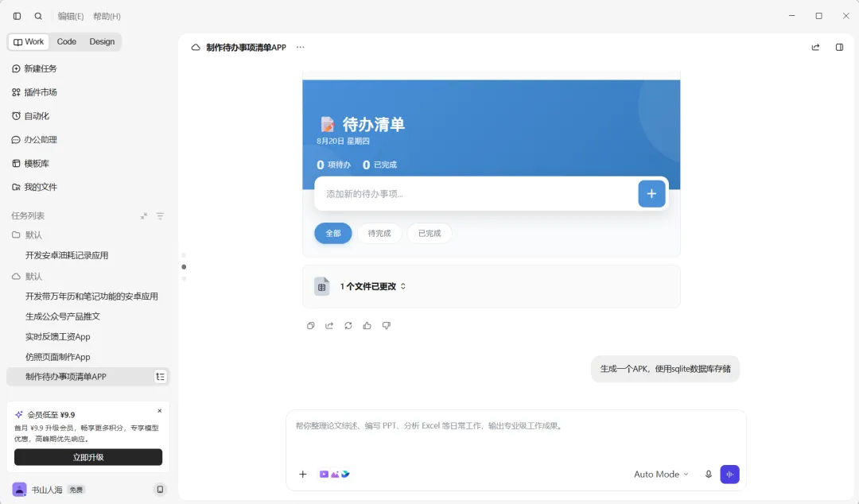Toggle the right side panel icon
859x504 pixels.
839,48
